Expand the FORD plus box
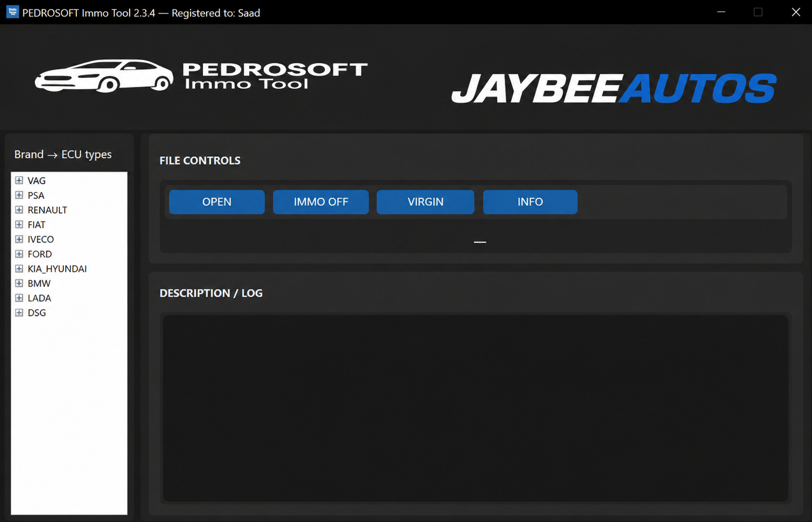Screen dimensions: 812x522 pyautogui.click(x=19, y=254)
